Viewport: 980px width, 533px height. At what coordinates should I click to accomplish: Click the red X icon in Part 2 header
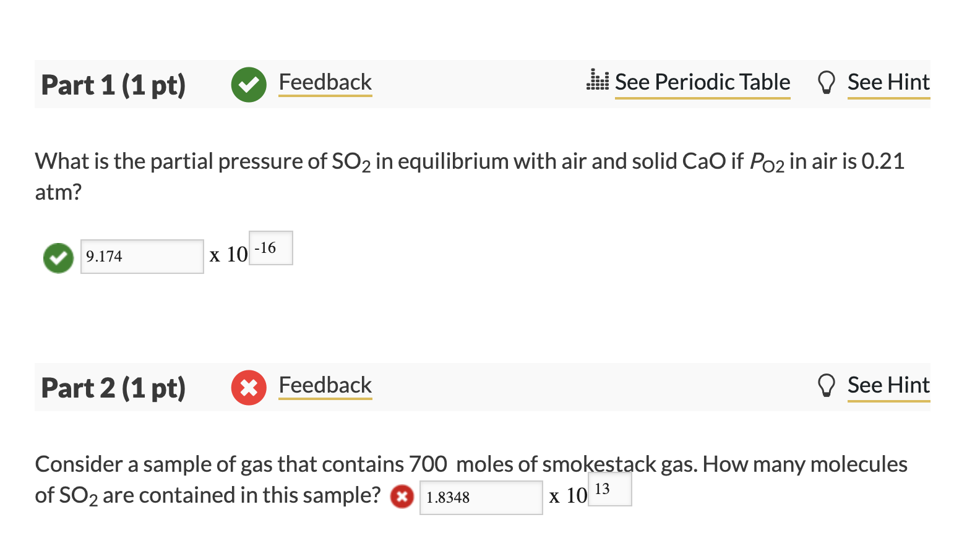249,388
